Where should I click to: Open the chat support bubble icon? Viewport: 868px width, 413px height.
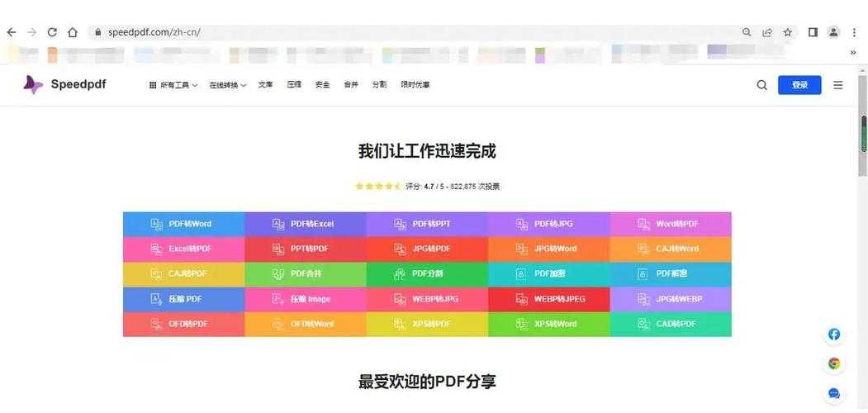[x=834, y=393]
